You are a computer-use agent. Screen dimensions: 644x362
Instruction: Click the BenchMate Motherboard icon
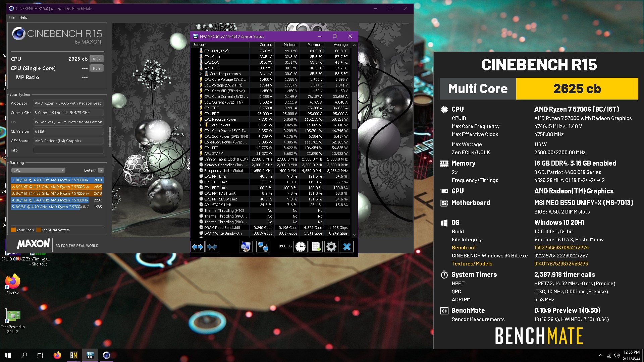tap(444, 203)
